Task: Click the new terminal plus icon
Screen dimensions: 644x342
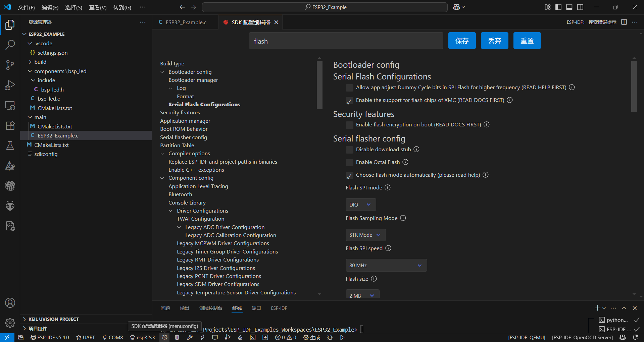Action: pos(597,308)
